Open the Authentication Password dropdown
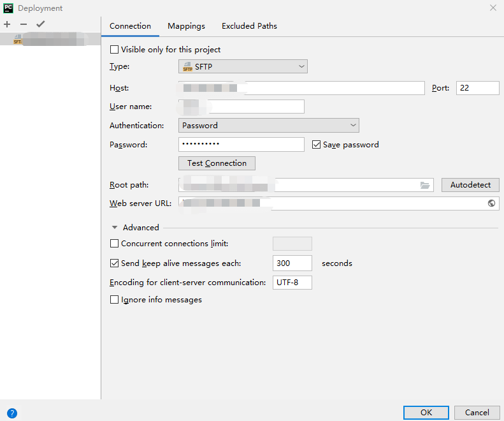 pyautogui.click(x=269, y=125)
